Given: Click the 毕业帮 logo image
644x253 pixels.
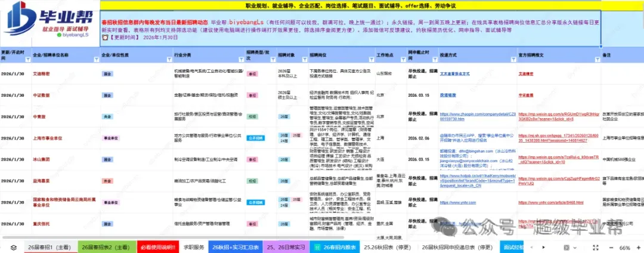Looking at the screenshot, I should tap(49, 20).
